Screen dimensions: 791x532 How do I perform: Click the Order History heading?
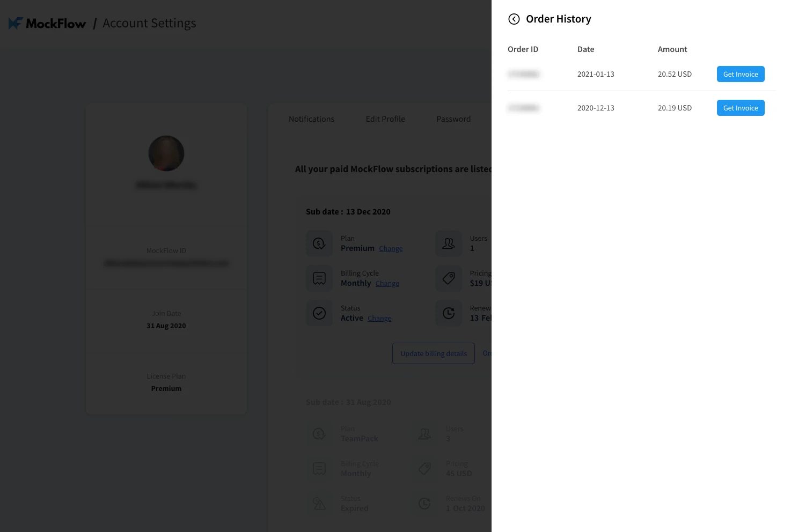tap(559, 19)
